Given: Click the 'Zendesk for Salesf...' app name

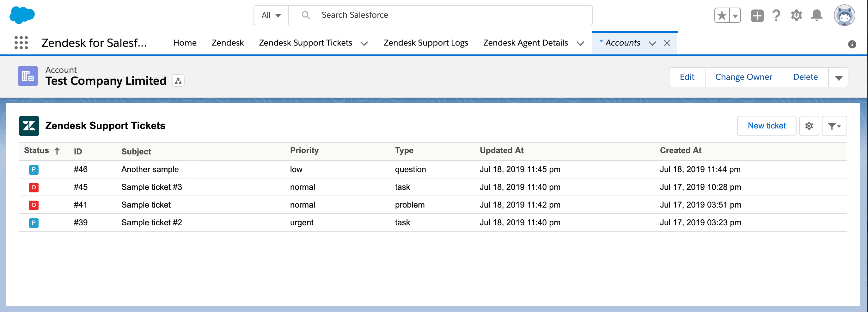Looking at the screenshot, I should pos(94,43).
